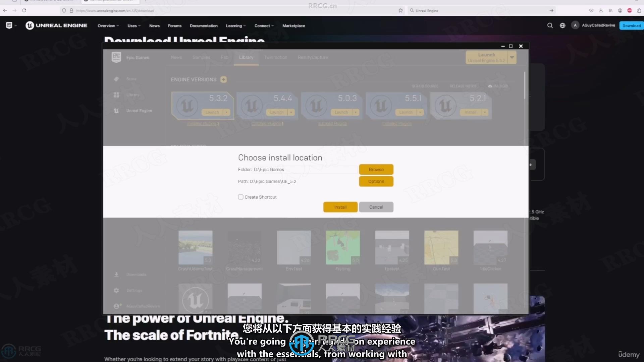644x362 pixels.
Task: Open the IdleClicker project thumbnail
Action: coord(490,247)
